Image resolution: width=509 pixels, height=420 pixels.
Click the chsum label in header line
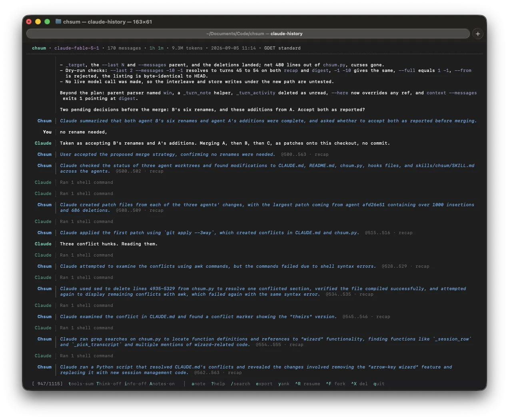click(39, 48)
